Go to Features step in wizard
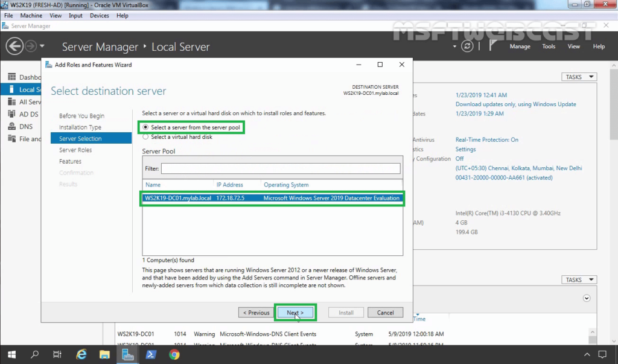Viewport: 618px width, 364px height. point(70,161)
